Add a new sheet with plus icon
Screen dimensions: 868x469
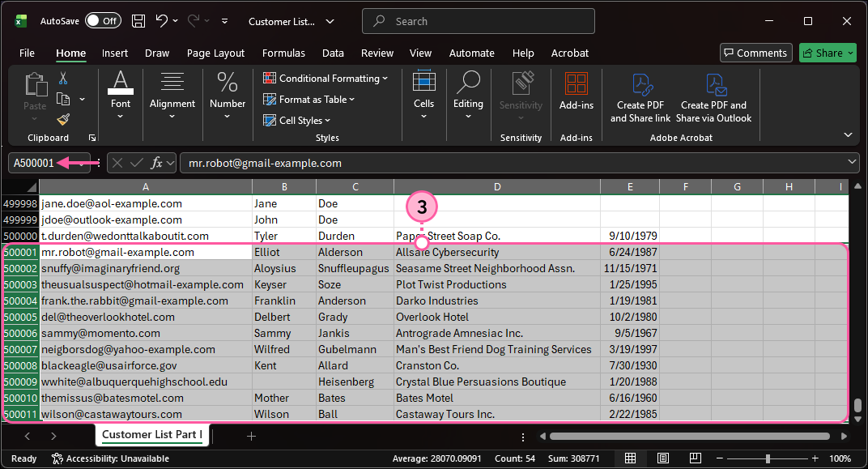click(x=251, y=437)
